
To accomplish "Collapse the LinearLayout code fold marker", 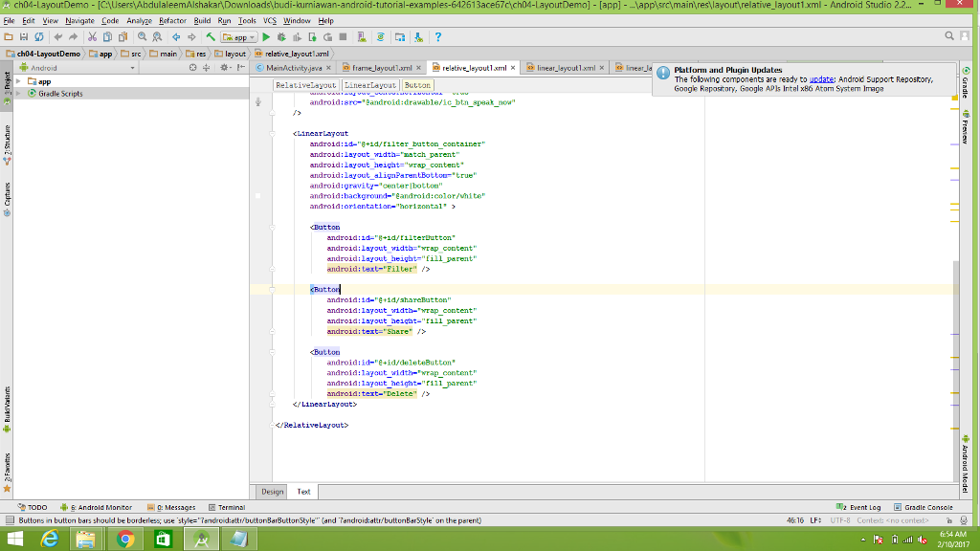I will [273, 133].
